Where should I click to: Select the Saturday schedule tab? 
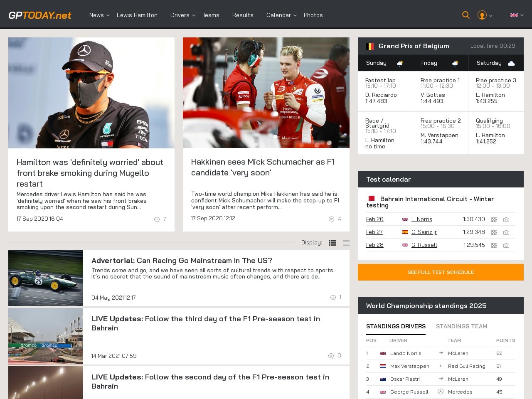coord(496,63)
